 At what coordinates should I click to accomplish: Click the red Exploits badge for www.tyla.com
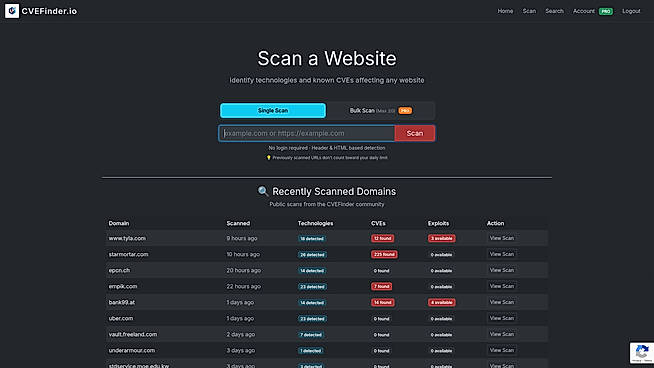click(441, 239)
